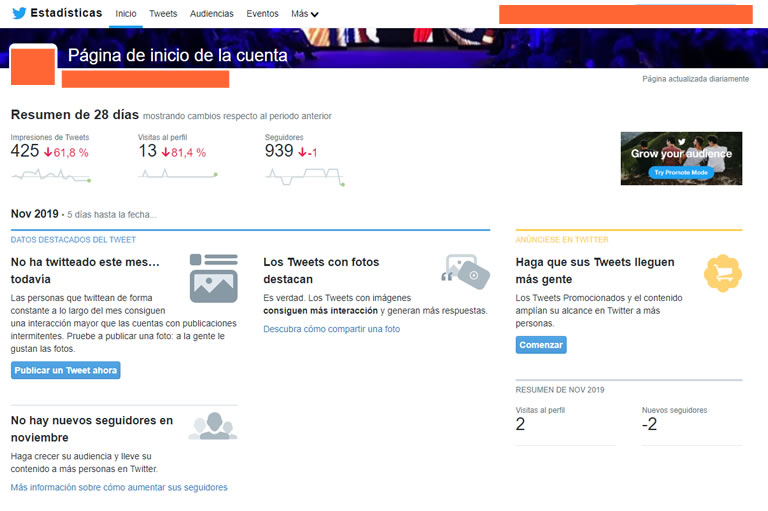768x511 pixels.
Task: Open the Inicio tab
Action: click(x=126, y=14)
